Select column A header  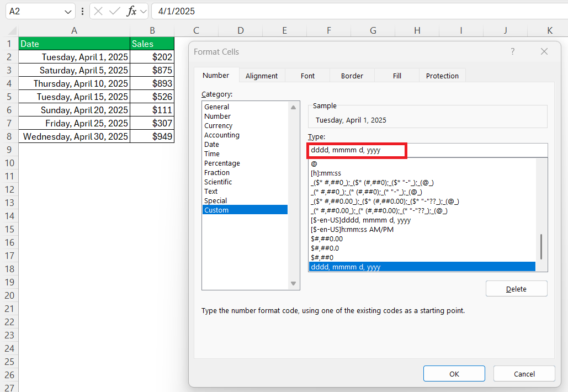pyautogui.click(x=75, y=31)
